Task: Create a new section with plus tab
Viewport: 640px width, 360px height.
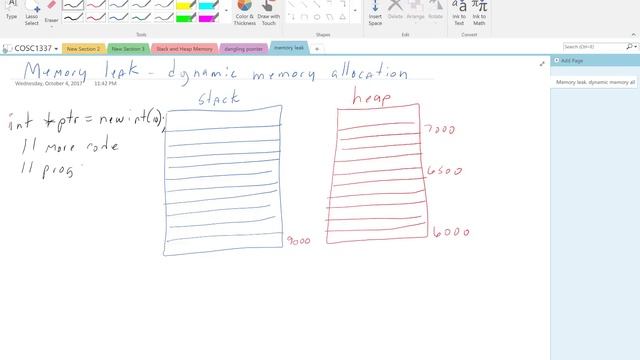Action: click(x=317, y=49)
